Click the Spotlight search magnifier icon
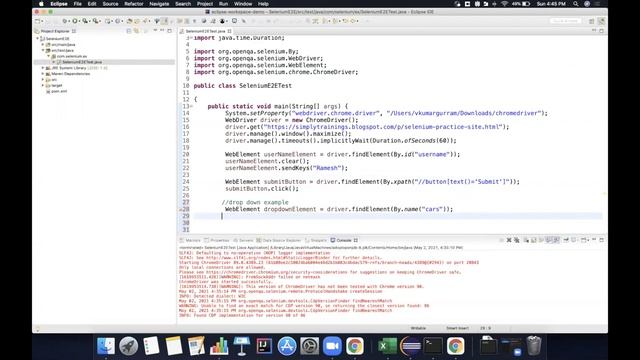640x360 pixels. [x=576, y=4]
